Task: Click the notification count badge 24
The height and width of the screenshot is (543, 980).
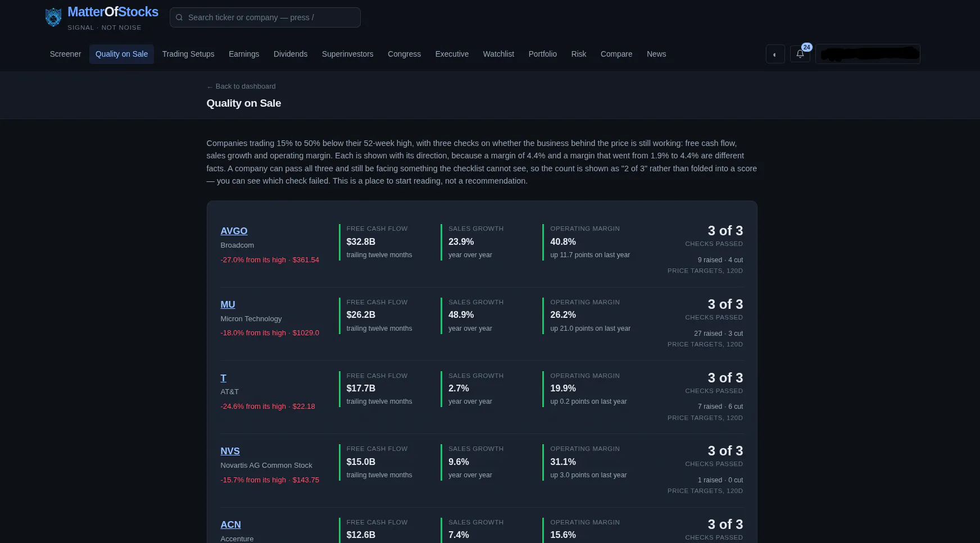Action: point(806,47)
